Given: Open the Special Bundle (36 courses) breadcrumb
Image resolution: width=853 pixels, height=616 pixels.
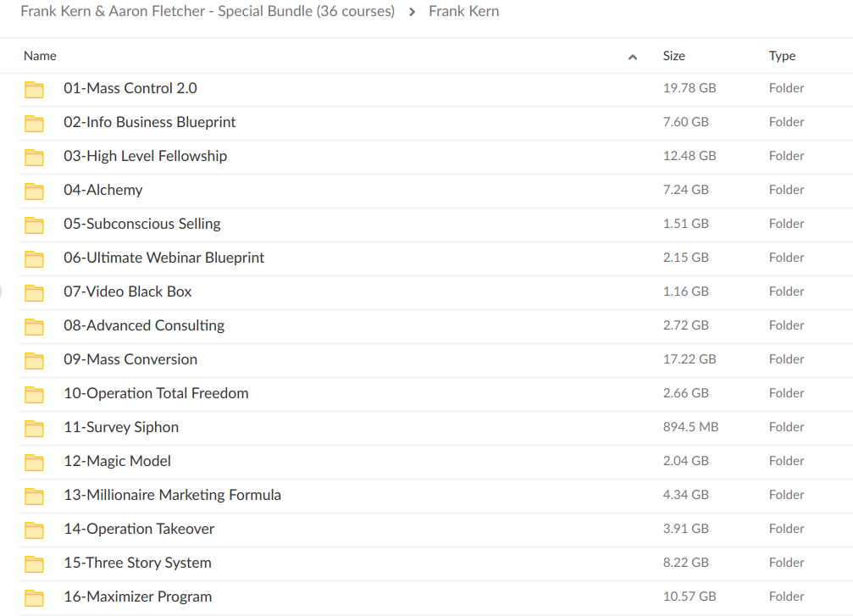Looking at the screenshot, I should tap(208, 12).
